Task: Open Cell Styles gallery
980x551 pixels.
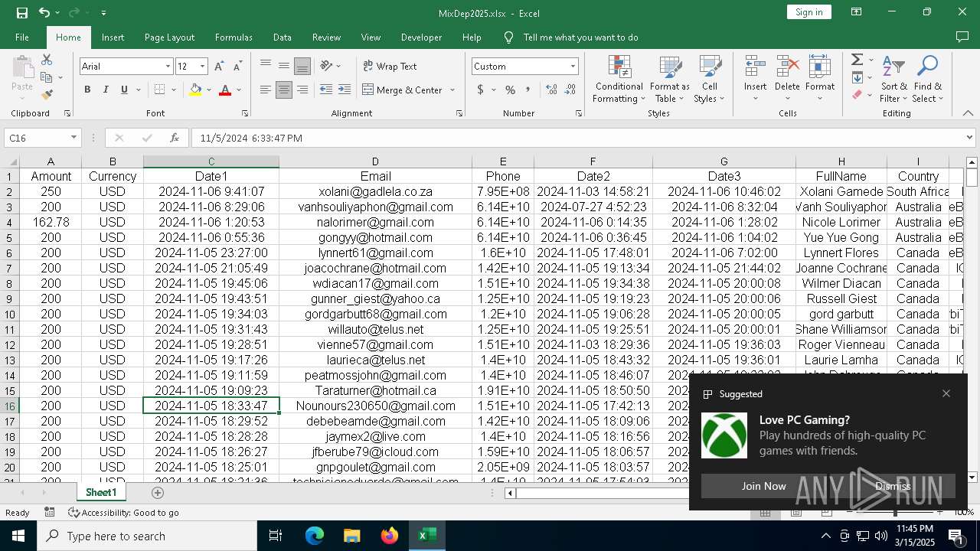Action: [x=710, y=79]
